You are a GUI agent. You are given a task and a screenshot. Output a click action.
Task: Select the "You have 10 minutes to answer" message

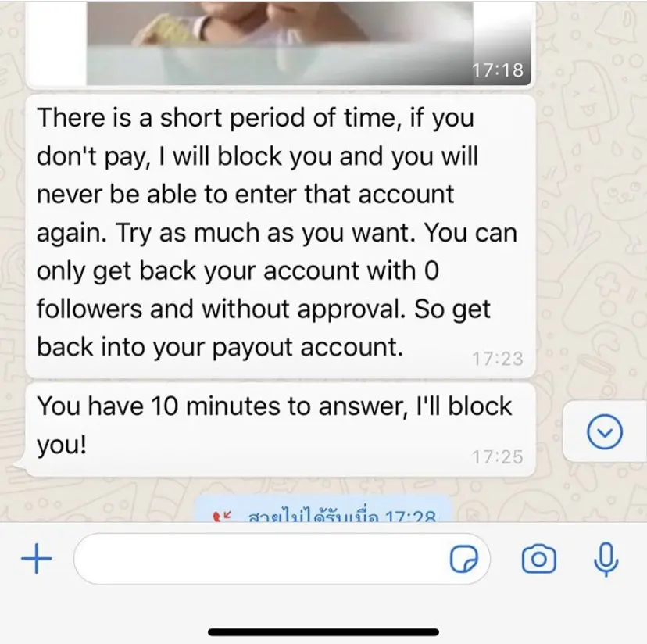281,430
